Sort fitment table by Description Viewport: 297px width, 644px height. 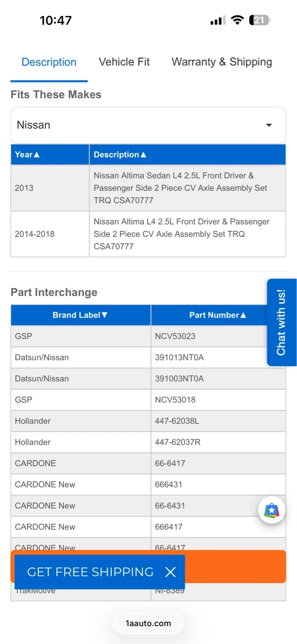120,155
